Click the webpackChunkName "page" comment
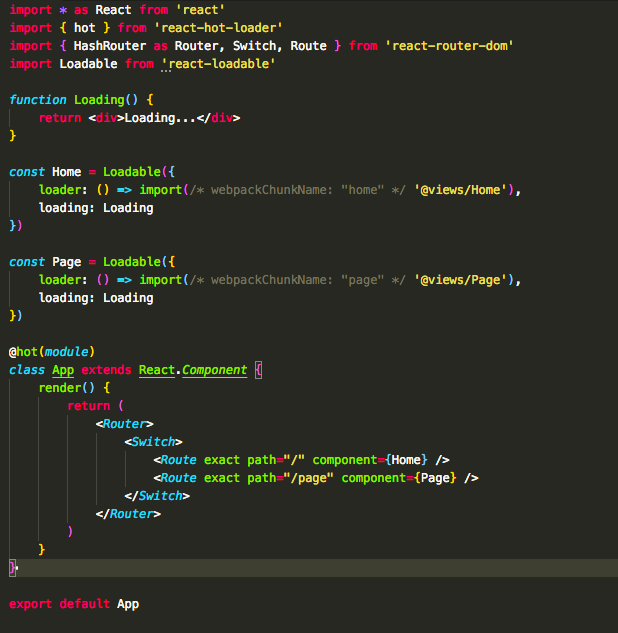The image size is (618, 633). point(298,280)
